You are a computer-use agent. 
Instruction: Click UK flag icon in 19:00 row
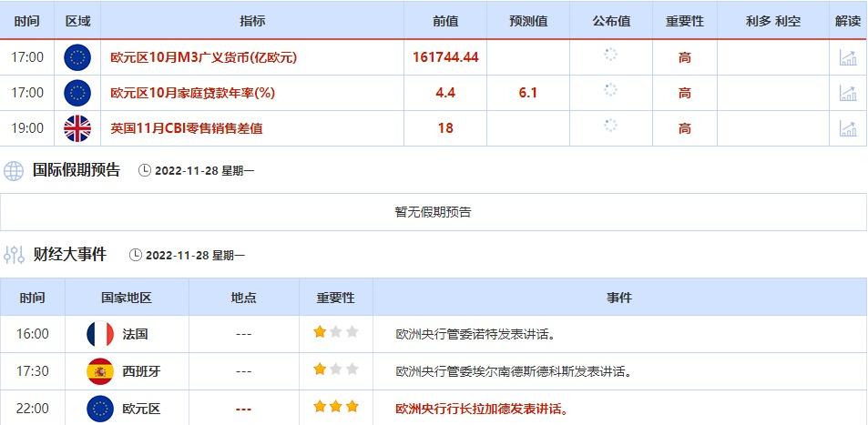tap(77, 128)
